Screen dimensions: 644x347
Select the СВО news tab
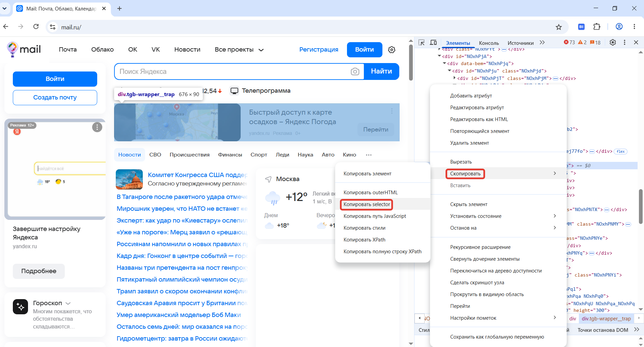pyautogui.click(x=155, y=155)
